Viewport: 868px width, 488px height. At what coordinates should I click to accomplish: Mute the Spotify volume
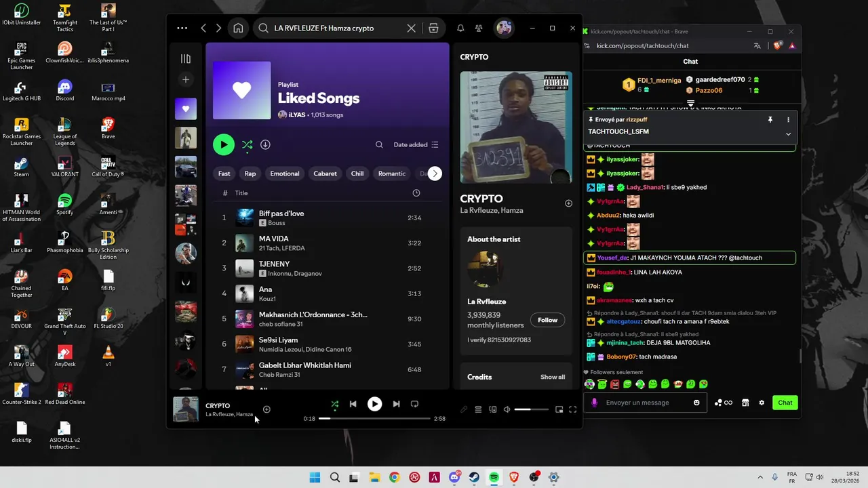(x=507, y=409)
